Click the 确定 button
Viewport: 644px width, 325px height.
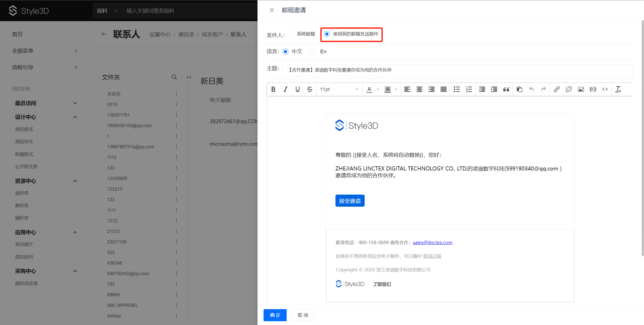(x=275, y=315)
